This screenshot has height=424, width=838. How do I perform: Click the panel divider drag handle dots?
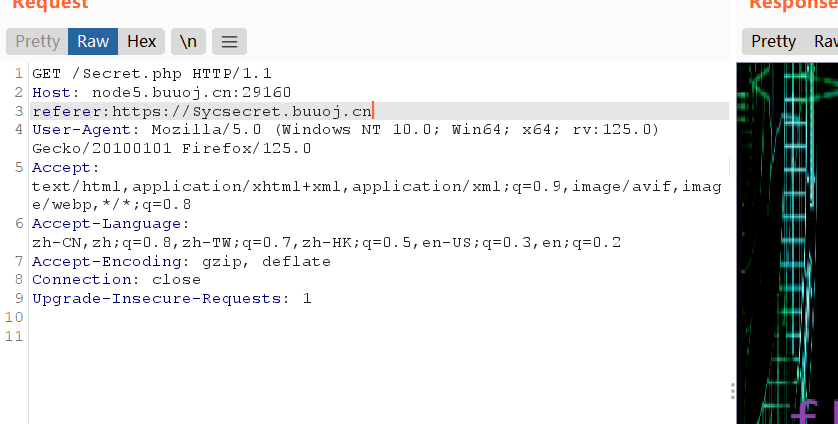[x=732, y=391]
